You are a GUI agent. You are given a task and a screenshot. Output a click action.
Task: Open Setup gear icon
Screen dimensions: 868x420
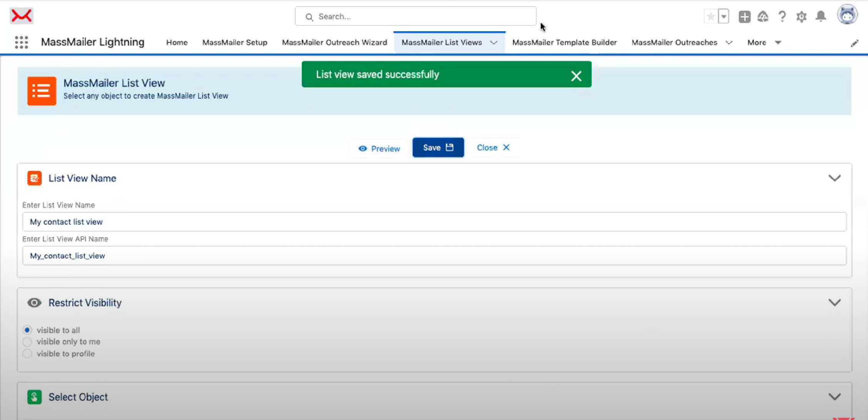coord(801,17)
